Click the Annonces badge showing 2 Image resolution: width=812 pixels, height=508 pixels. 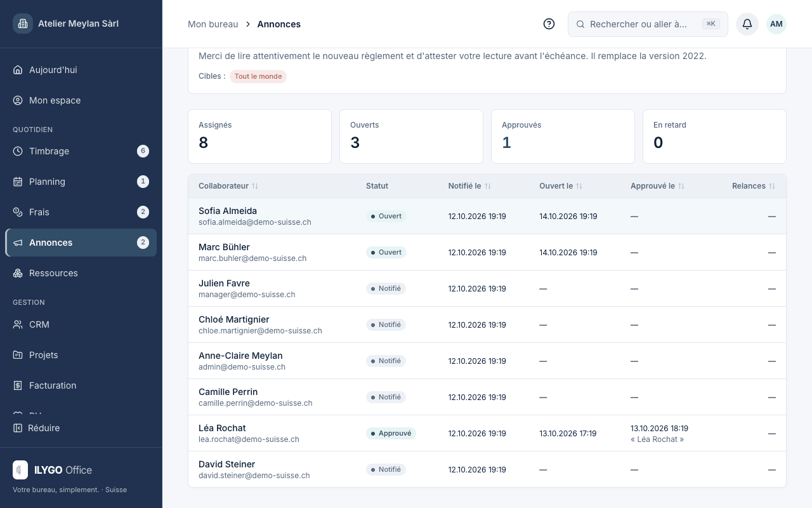pyautogui.click(x=143, y=243)
